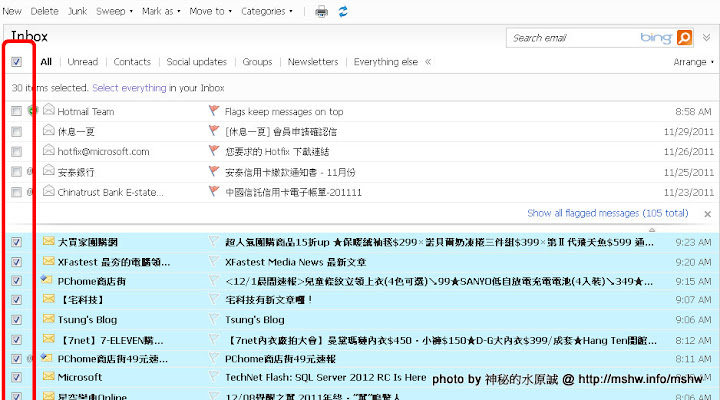Close the flagged messages section

(x=708, y=214)
